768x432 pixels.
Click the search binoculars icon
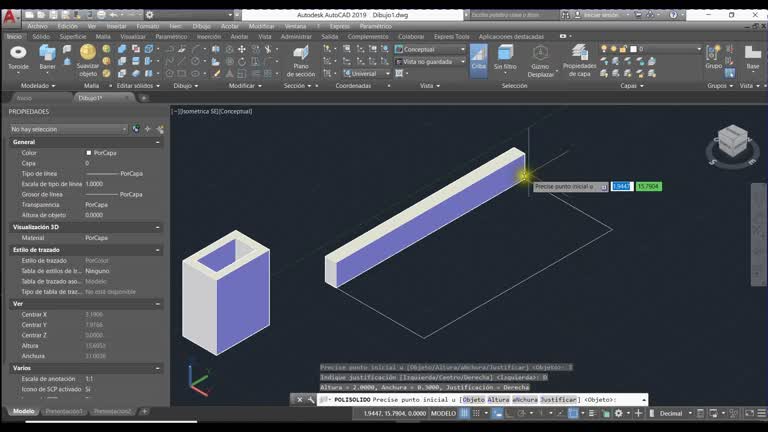click(x=565, y=15)
